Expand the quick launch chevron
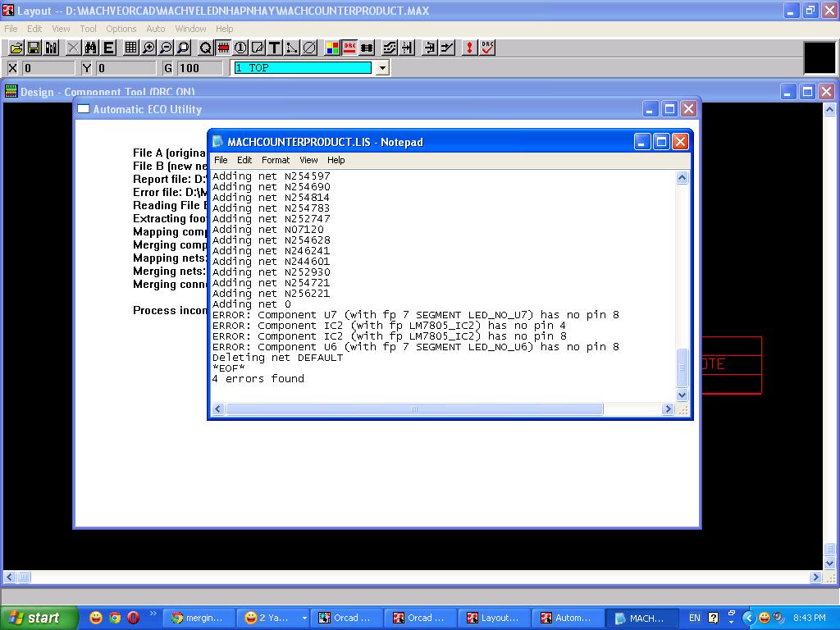The height and width of the screenshot is (630, 840). [153, 613]
